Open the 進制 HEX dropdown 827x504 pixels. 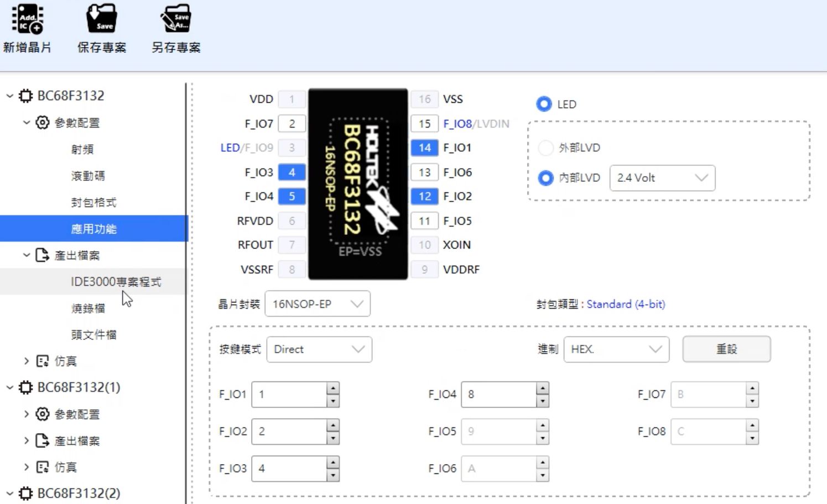coord(616,349)
